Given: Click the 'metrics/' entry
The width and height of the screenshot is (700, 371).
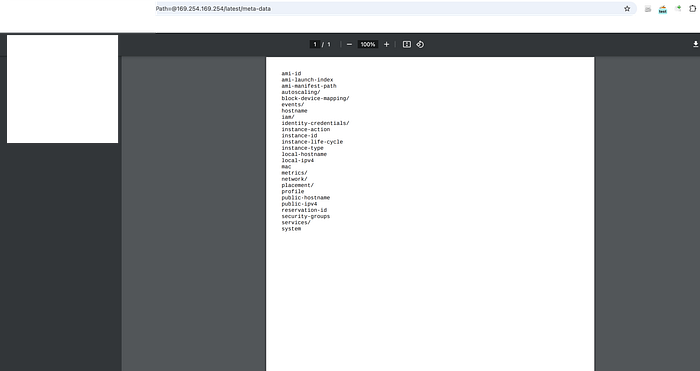Looking at the screenshot, I should tap(294, 173).
